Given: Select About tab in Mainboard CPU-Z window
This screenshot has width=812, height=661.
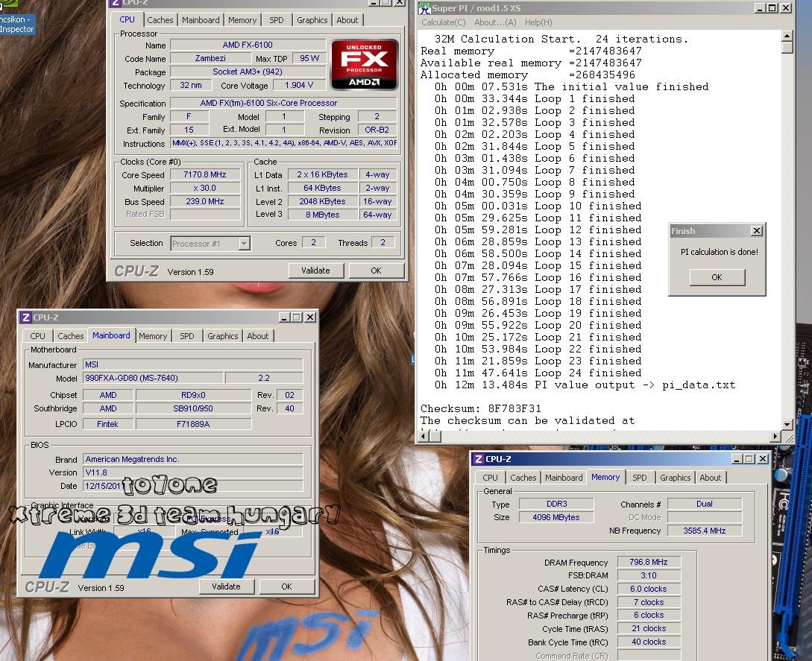Looking at the screenshot, I should coord(257,336).
